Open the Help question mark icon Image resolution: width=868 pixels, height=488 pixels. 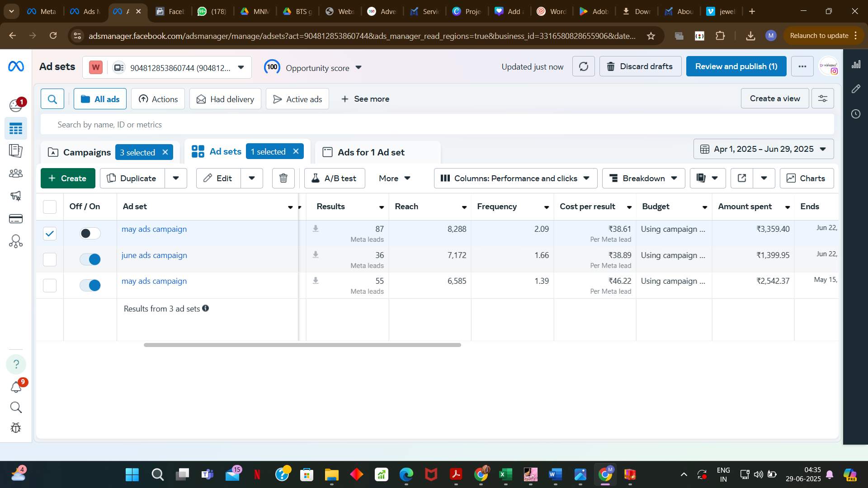click(x=16, y=364)
